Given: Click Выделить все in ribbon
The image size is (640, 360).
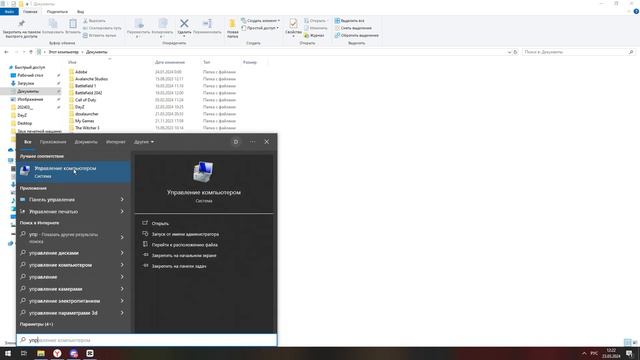Looking at the screenshot, I should tap(349, 20).
